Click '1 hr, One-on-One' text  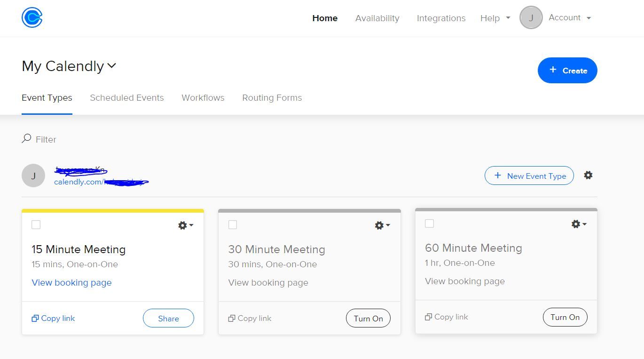pos(460,263)
